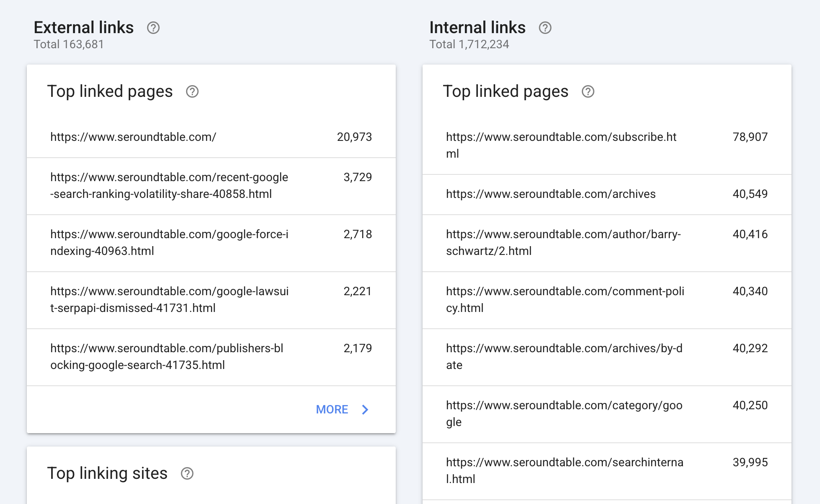
Task: Click the 78,907 internal link count
Action: (750, 137)
